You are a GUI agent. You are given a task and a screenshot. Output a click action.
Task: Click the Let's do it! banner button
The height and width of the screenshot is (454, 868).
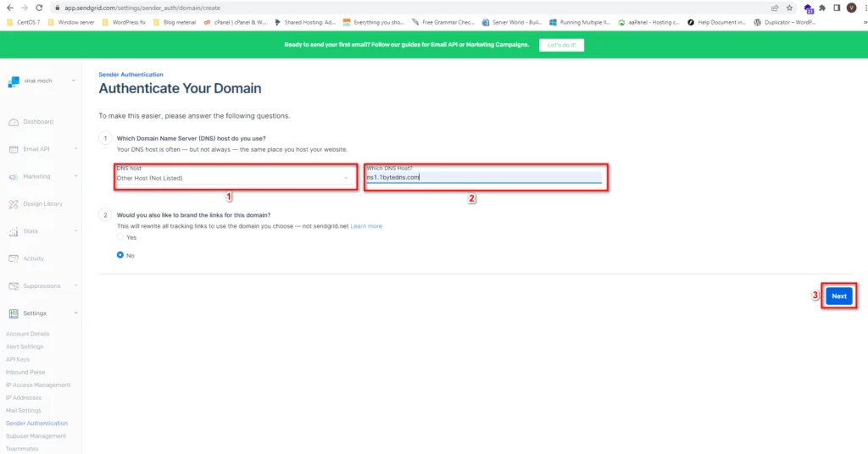[561, 46]
